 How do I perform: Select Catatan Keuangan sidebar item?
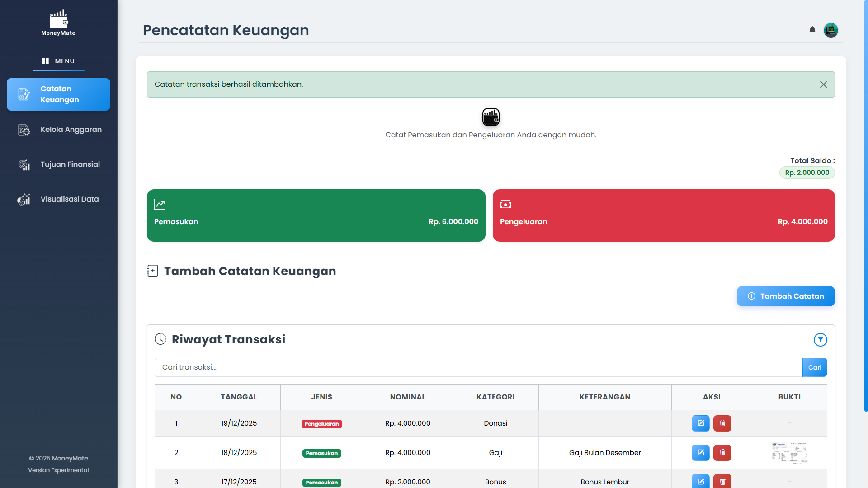coord(59,94)
